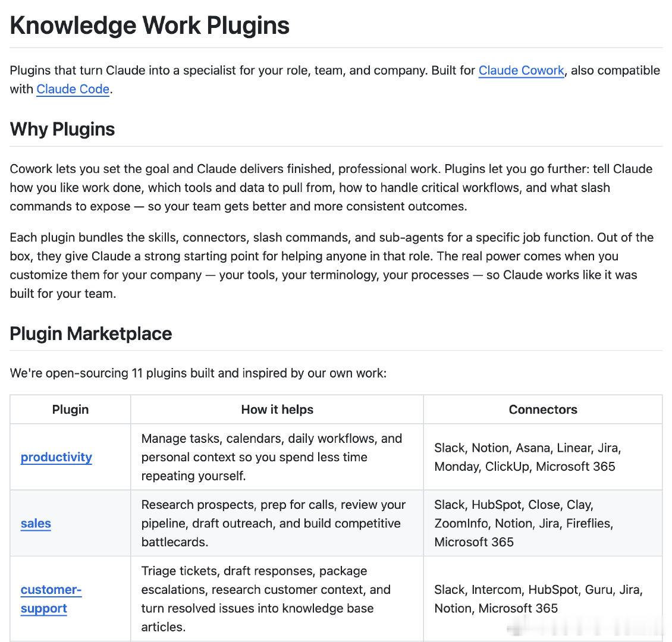Click the customer-support description cell

277,599
